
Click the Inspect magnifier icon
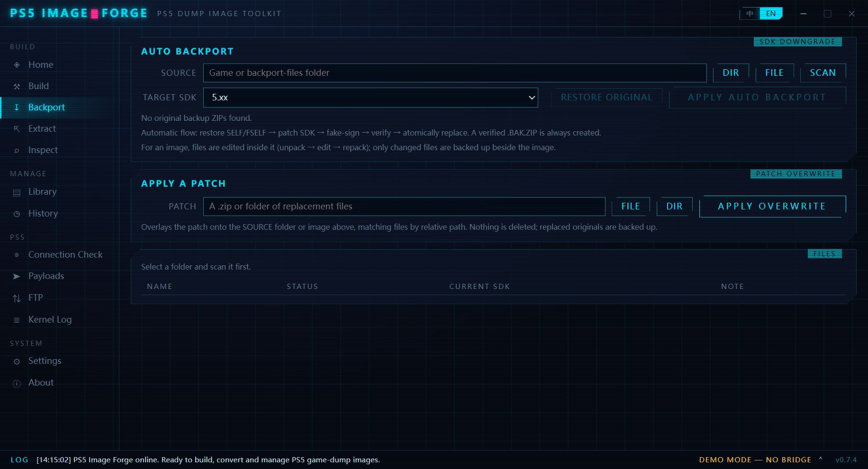click(17, 150)
